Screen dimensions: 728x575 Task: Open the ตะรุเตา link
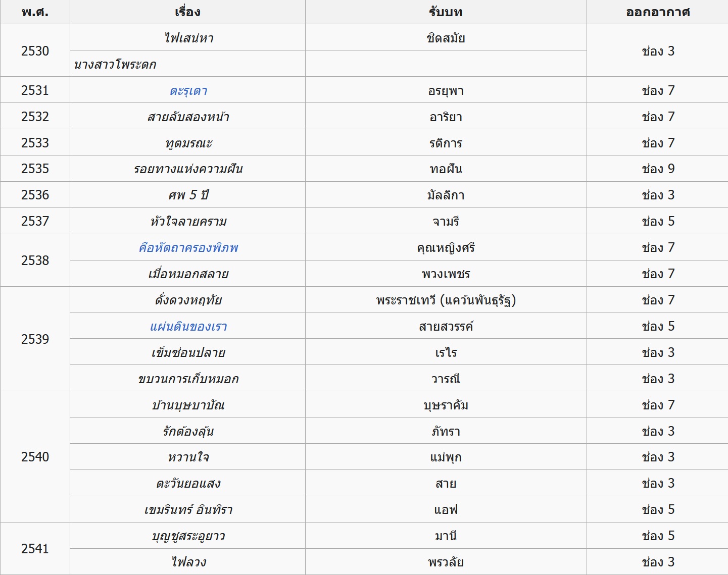[x=188, y=91]
